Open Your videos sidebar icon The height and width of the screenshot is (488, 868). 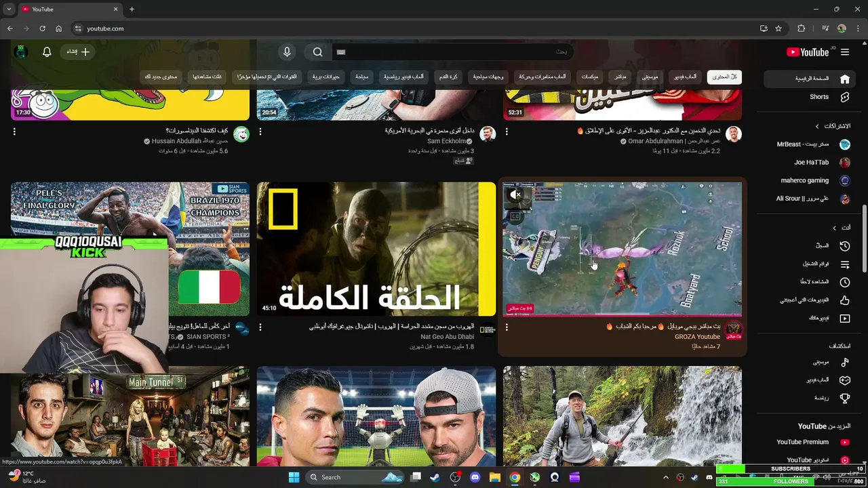(x=845, y=319)
